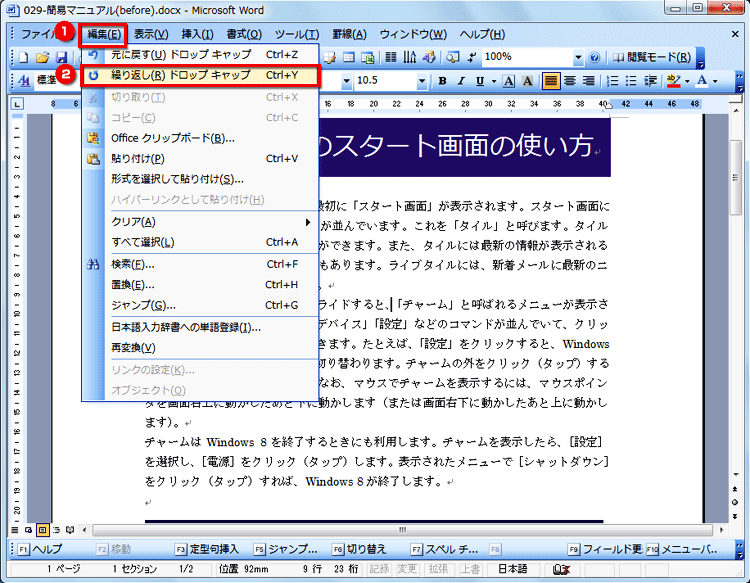Click the Save floppy disk icon
Screen dimensions: 750x583
click(61, 57)
